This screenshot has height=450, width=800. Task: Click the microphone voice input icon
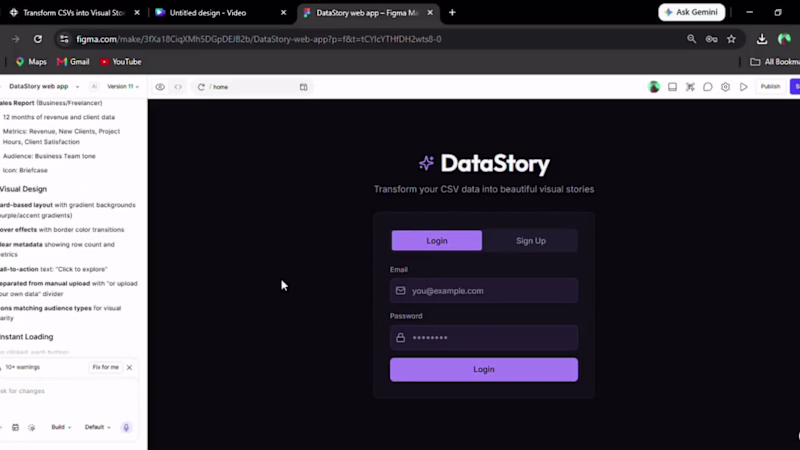tap(126, 427)
